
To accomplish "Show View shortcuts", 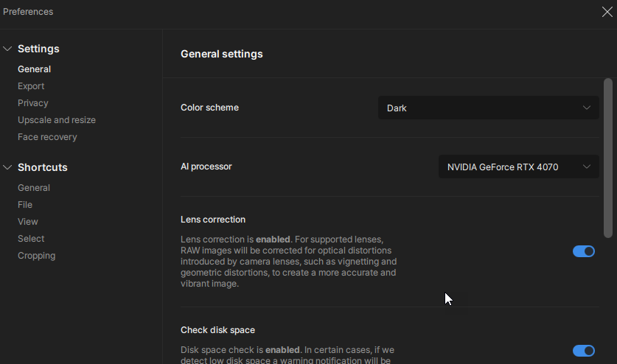I will pyautogui.click(x=28, y=222).
